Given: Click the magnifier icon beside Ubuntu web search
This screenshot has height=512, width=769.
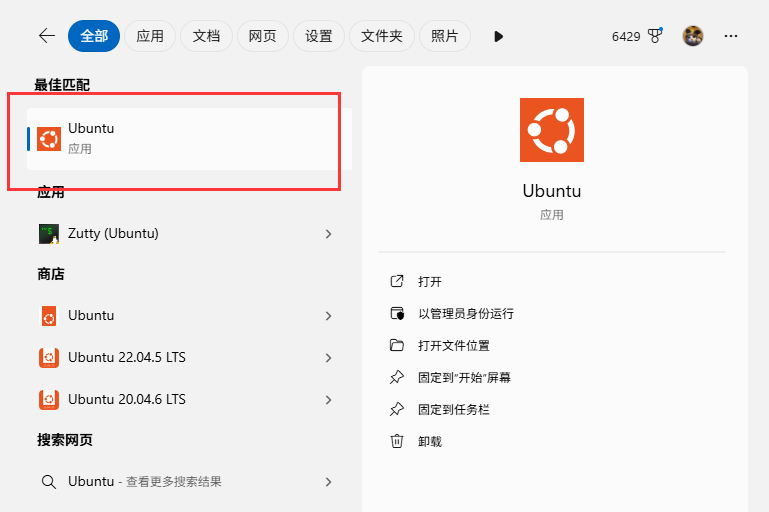Looking at the screenshot, I should click(x=49, y=482).
